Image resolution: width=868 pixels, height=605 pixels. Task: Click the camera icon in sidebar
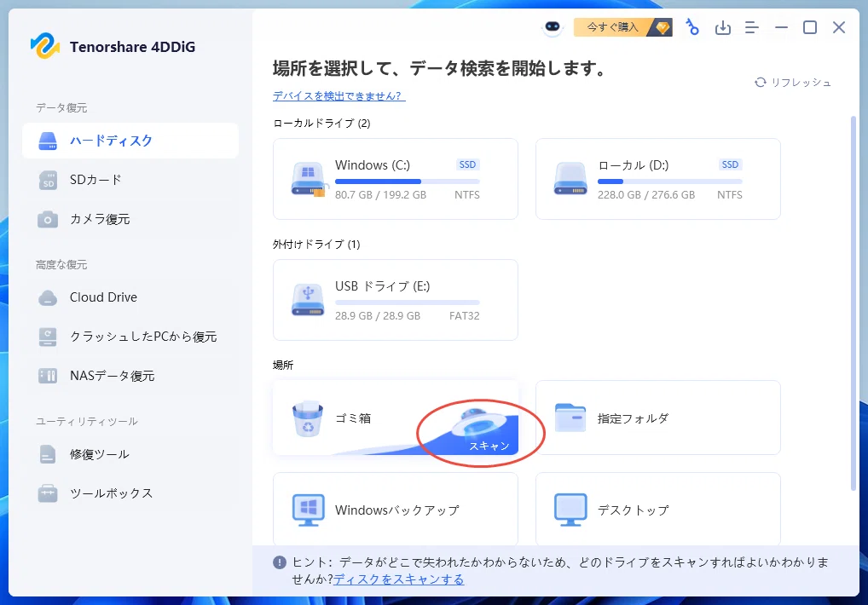point(48,220)
